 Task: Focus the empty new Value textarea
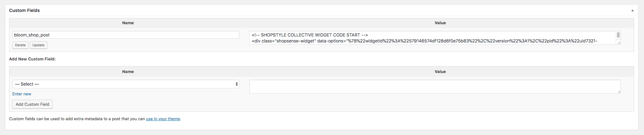(435, 87)
